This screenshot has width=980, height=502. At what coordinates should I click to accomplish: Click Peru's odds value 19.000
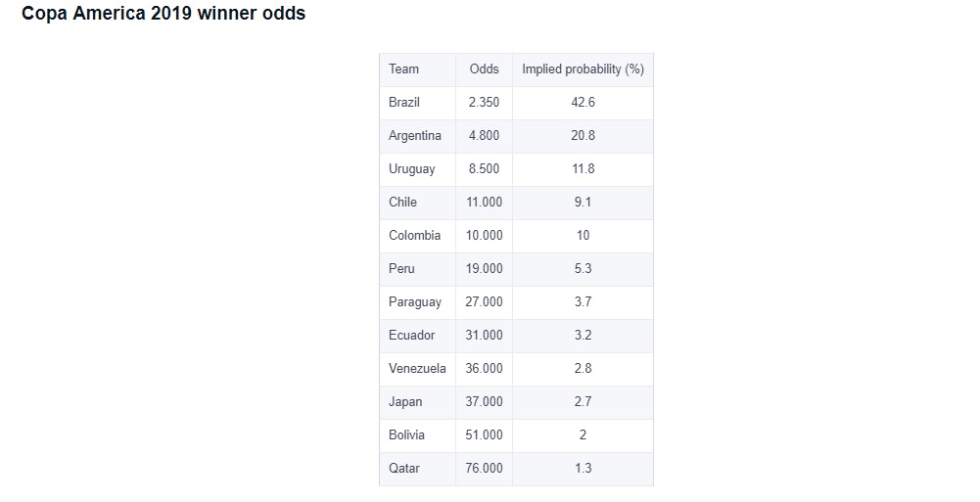coord(485,268)
